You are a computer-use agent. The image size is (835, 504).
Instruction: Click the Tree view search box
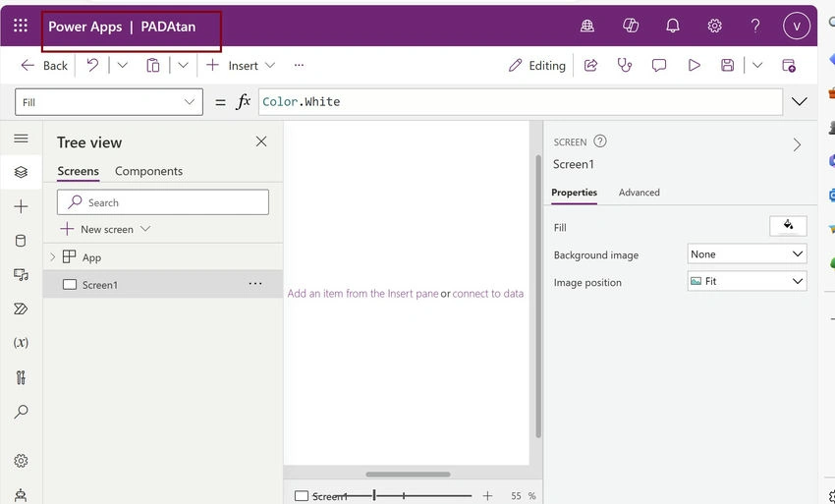163,202
